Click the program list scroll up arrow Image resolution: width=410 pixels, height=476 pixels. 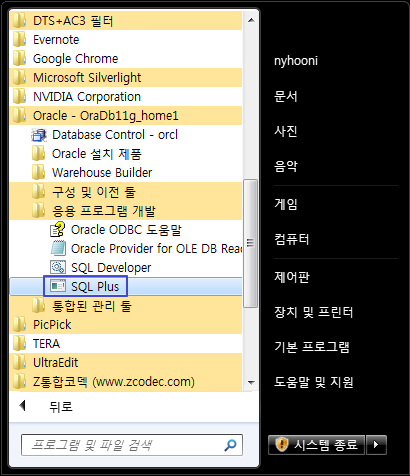(251, 20)
